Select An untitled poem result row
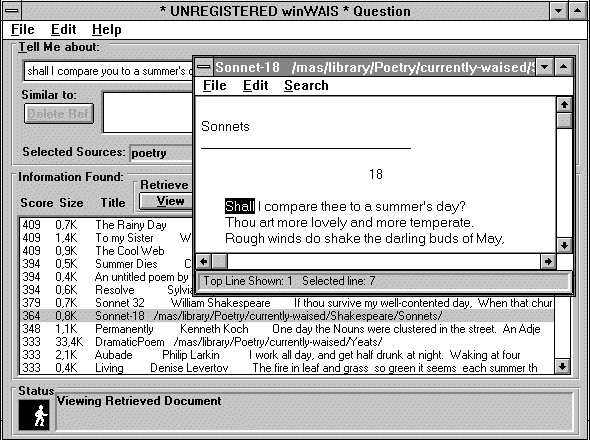The width and height of the screenshot is (590, 440). coord(107,277)
